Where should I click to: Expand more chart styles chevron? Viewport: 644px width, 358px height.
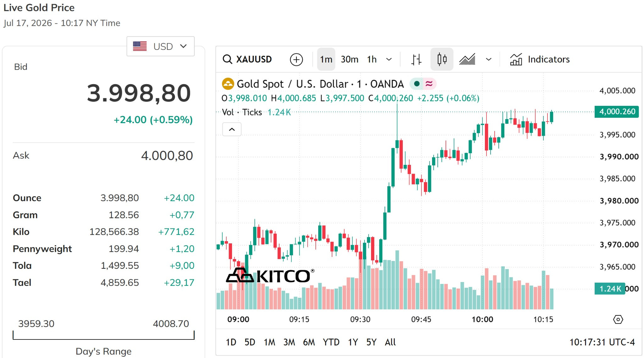tap(489, 59)
